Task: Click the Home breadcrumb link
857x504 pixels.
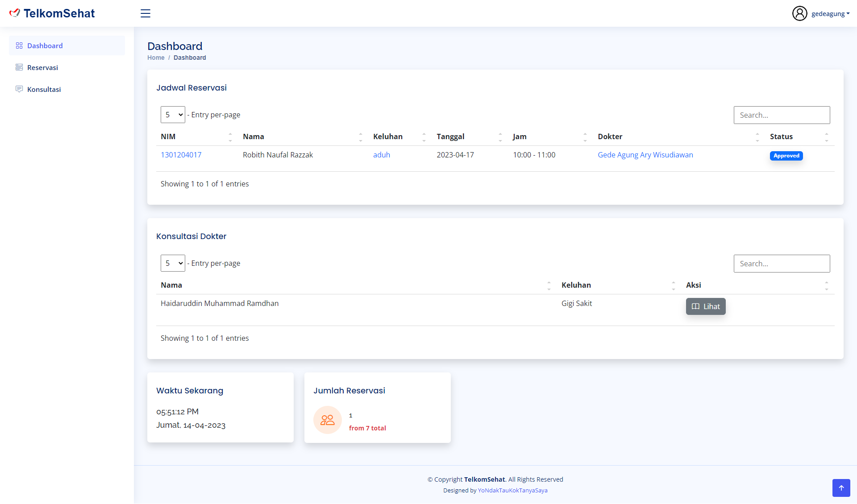Action: pyautogui.click(x=156, y=58)
